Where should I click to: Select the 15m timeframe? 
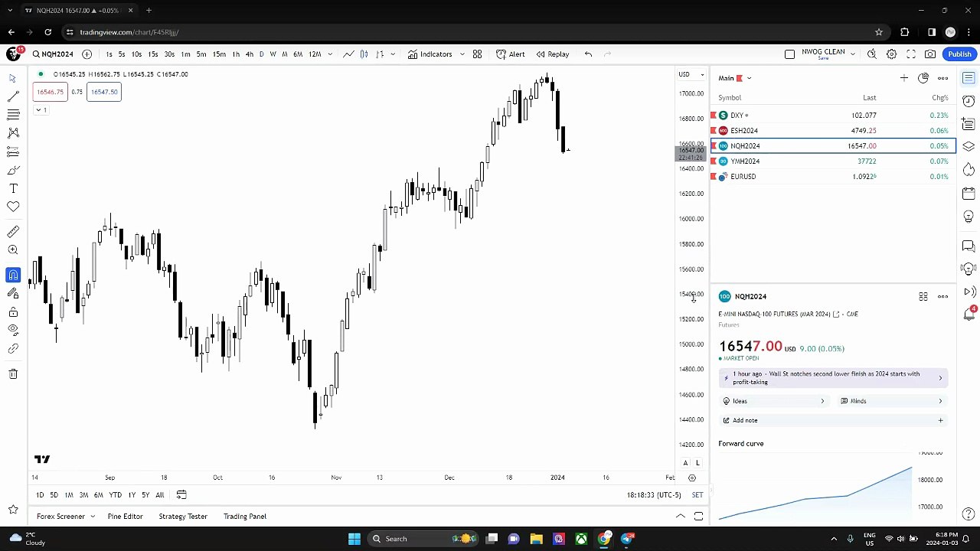click(x=219, y=54)
